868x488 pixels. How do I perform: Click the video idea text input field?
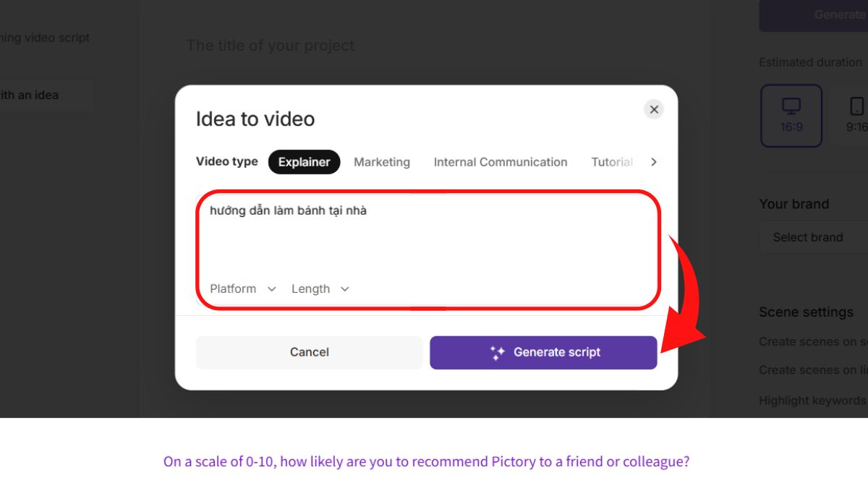427,231
